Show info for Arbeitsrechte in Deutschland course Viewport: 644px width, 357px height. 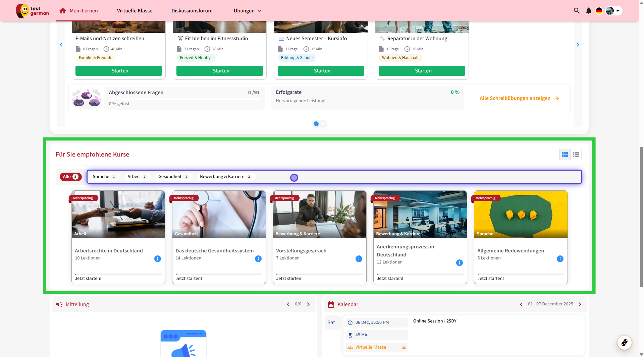[x=157, y=259]
